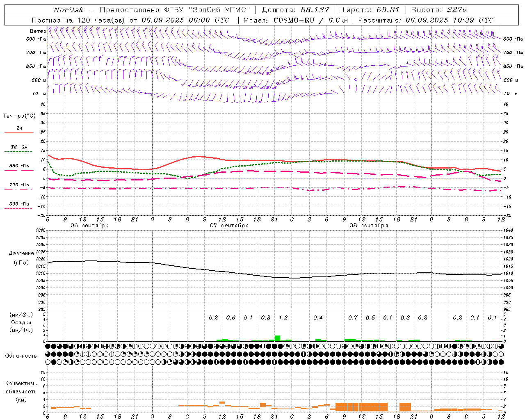525x420 pixels.
Task: Click the Облачность cloudiness label
Action: 21,356
